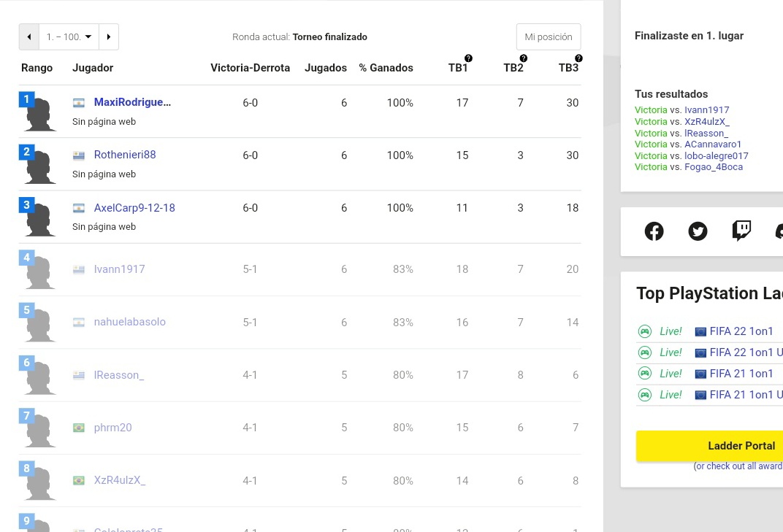Open TB2 help question mark icon

pos(523,58)
